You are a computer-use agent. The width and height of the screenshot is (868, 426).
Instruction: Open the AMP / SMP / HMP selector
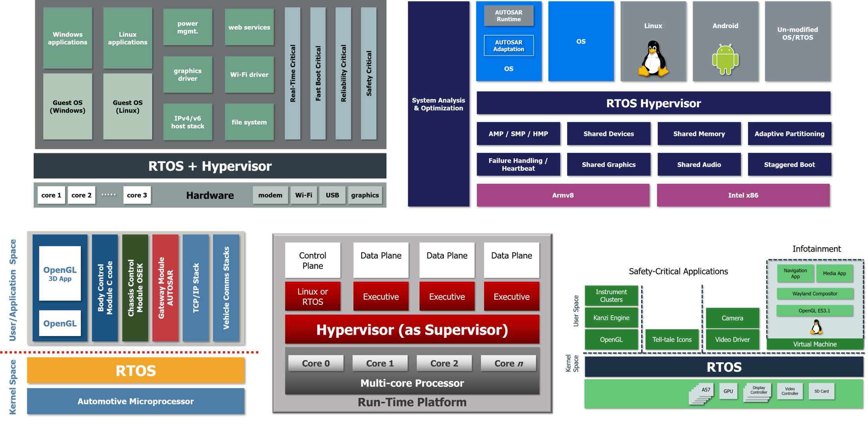coord(518,133)
